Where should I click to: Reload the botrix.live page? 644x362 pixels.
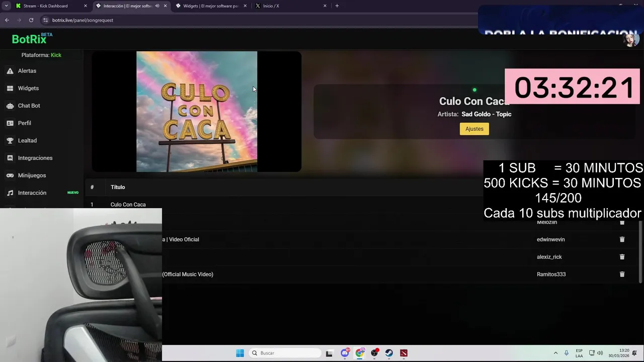pos(31,20)
